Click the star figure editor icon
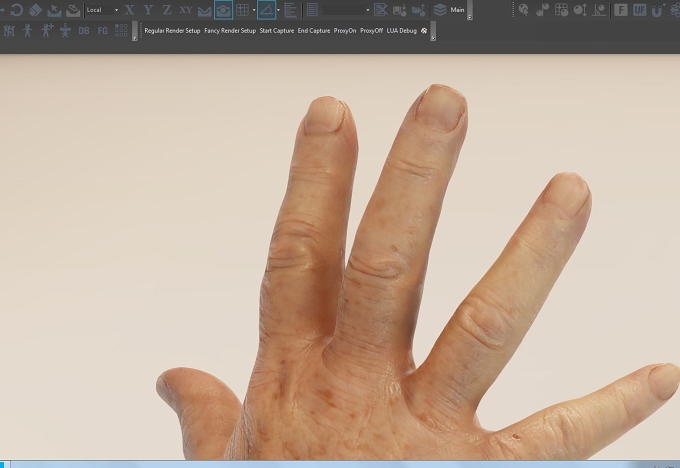 (x=65, y=31)
